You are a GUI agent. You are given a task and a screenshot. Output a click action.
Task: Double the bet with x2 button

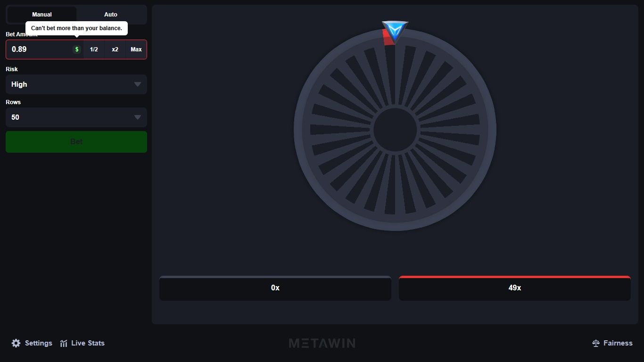[115, 49]
